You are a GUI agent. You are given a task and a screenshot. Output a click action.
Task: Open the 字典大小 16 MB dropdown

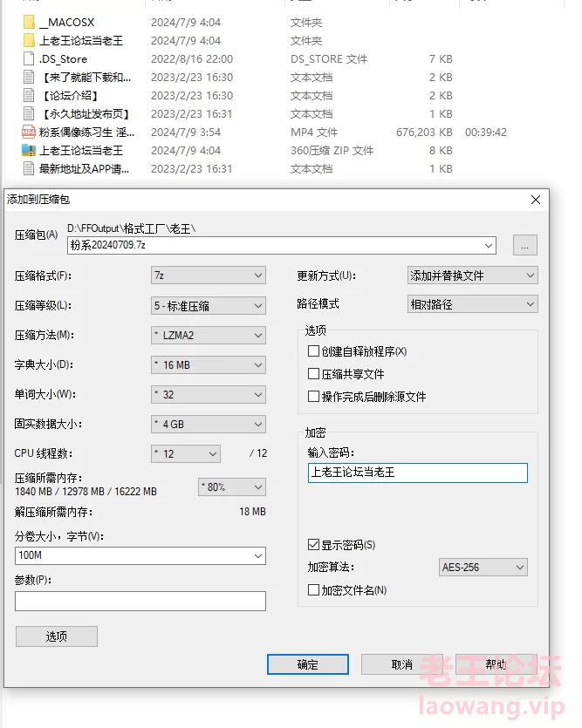pyautogui.click(x=209, y=365)
